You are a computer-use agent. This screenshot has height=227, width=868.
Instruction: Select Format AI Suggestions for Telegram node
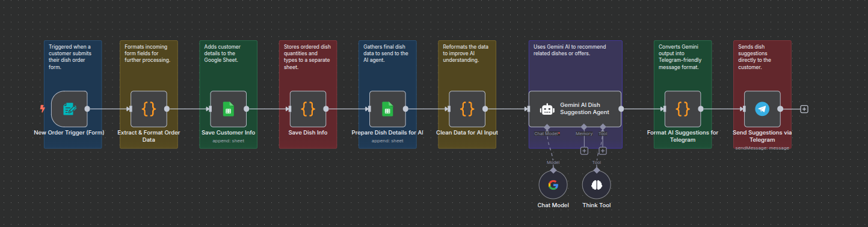pyautogui.click(x=683, y=109)
